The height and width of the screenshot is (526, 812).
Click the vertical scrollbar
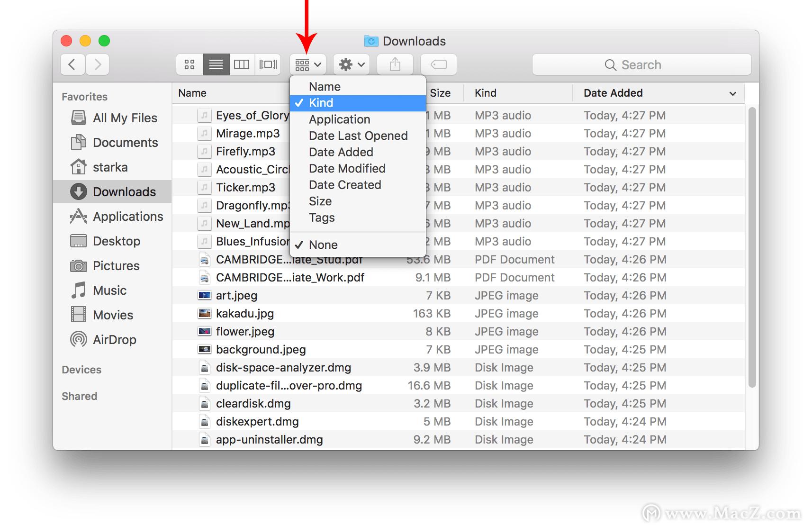tap(752, 247)
